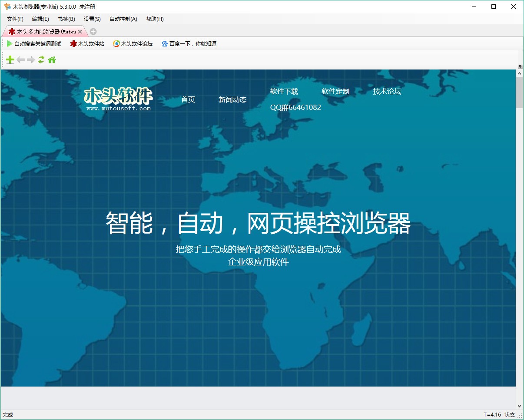524x420 pixels.
Task: Go back with the left arrow icon
Action: click(x=21, y=60)
